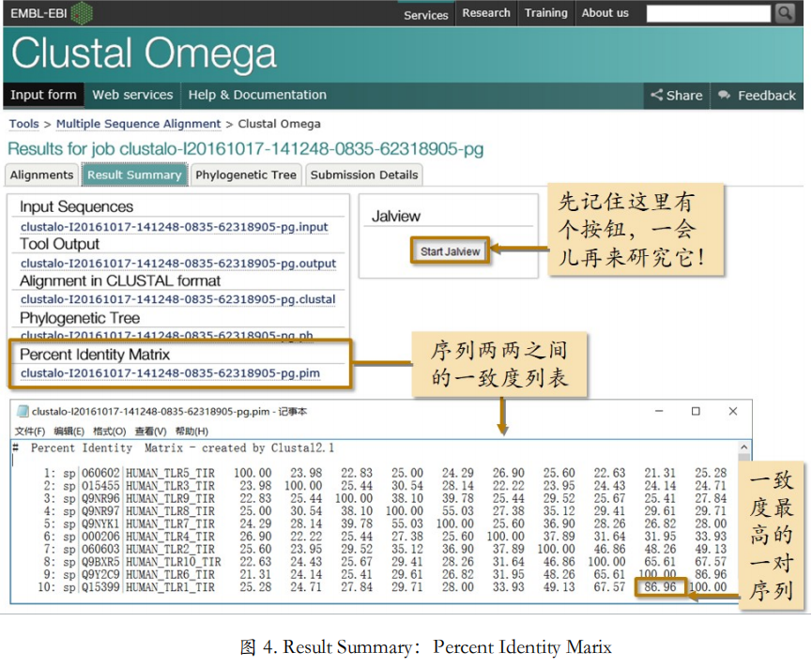Click the search magnifier button

785,13
